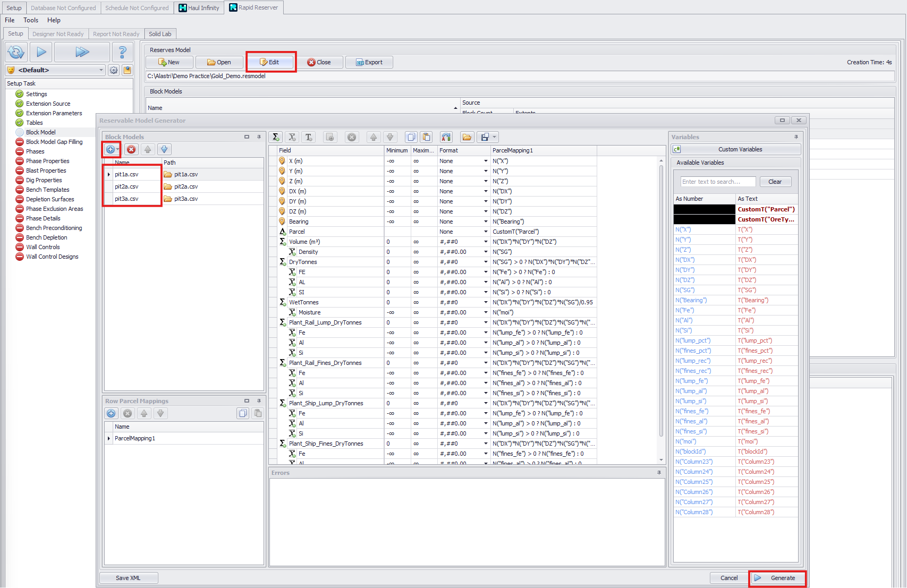907x588 pixels.
Task: Pin the Block Models panel
Action: tap(259, 137)
